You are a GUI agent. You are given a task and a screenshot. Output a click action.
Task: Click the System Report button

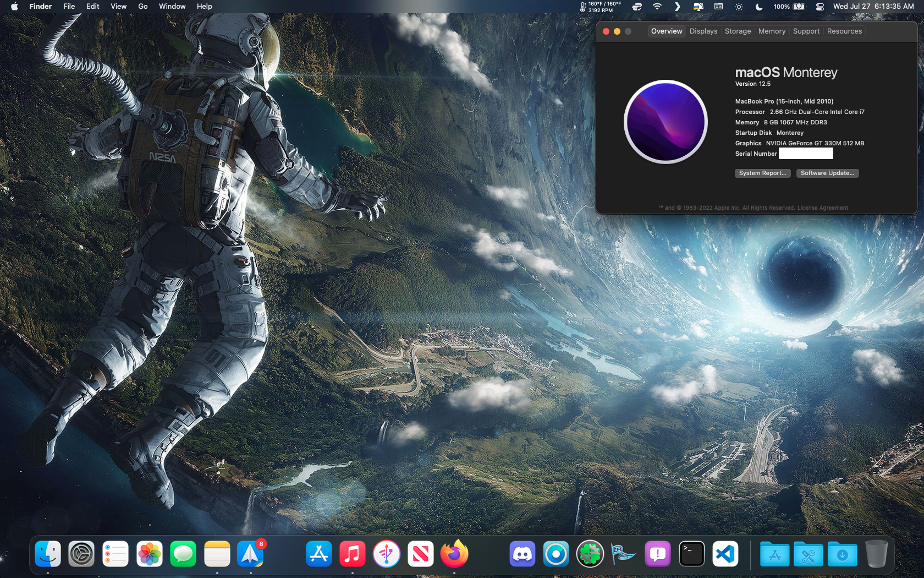click(762, 173)
